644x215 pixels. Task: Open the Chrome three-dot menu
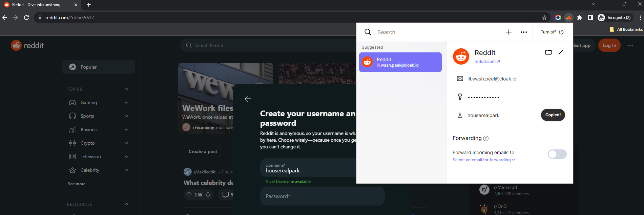640,18
